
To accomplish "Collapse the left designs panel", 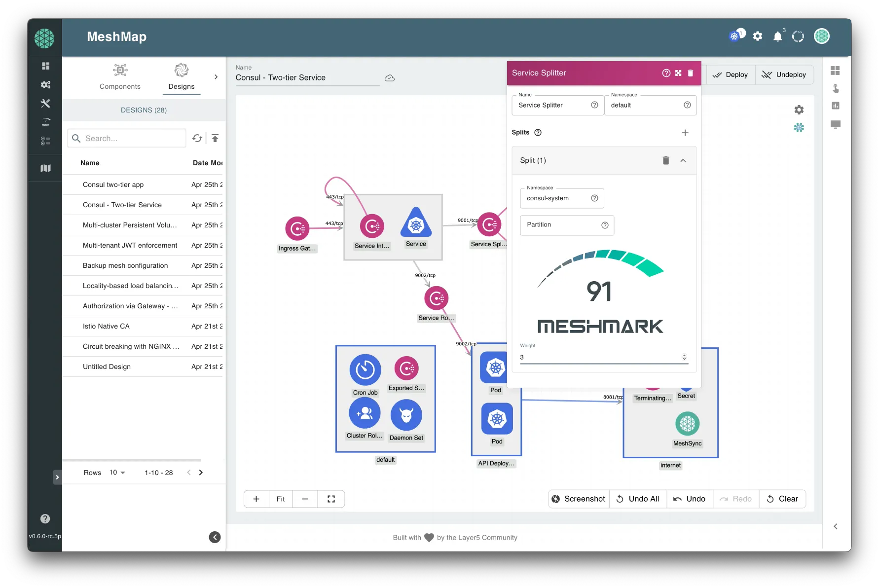I will coord(215,537).
